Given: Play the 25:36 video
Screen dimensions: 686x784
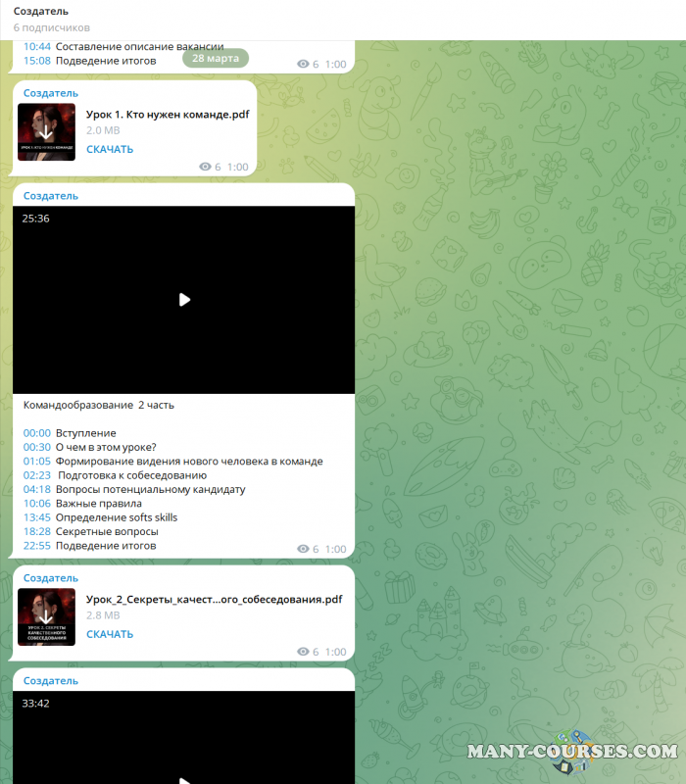Looking at the screenshot, I should coord(184,300).
